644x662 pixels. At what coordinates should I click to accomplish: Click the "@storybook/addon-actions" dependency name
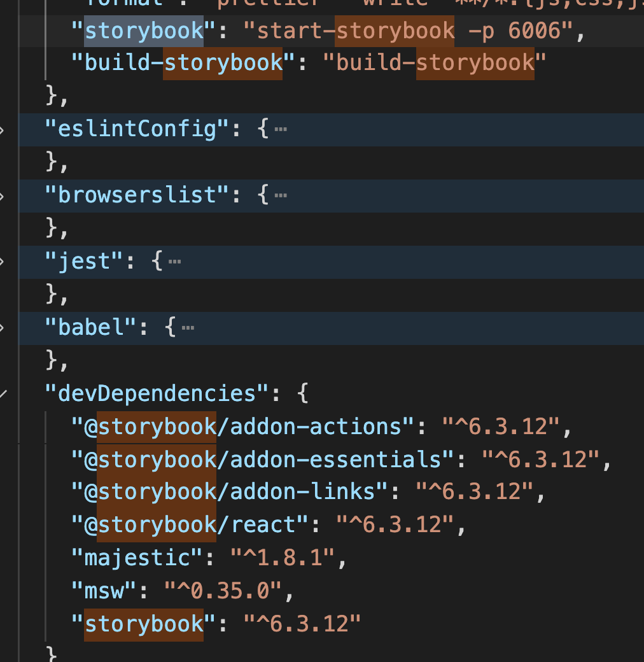[x=242, y=427]
